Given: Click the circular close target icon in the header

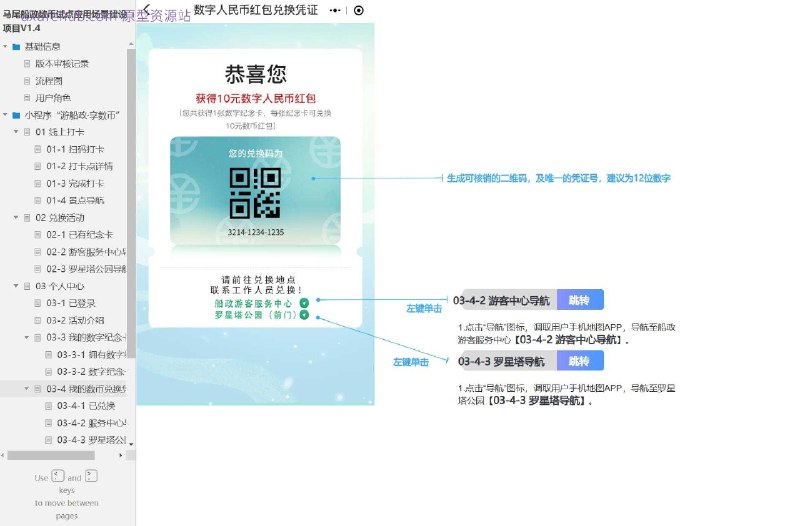Looking at the screenshot, I should coord(359,10).
